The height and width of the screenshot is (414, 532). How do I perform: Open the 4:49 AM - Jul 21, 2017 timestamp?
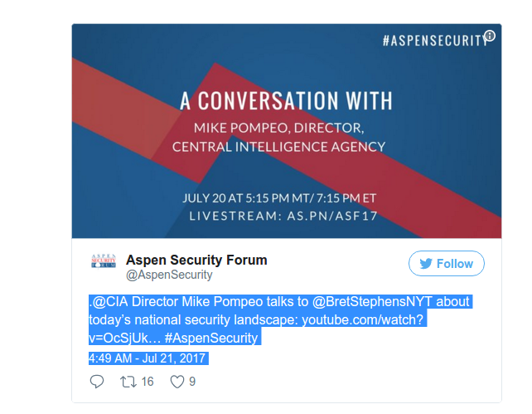tap(148, 359)
